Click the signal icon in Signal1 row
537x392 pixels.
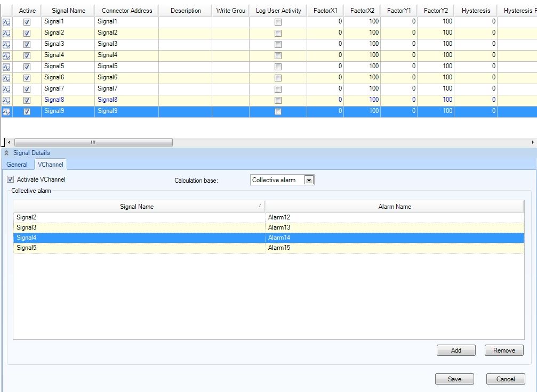pos(6,22)
